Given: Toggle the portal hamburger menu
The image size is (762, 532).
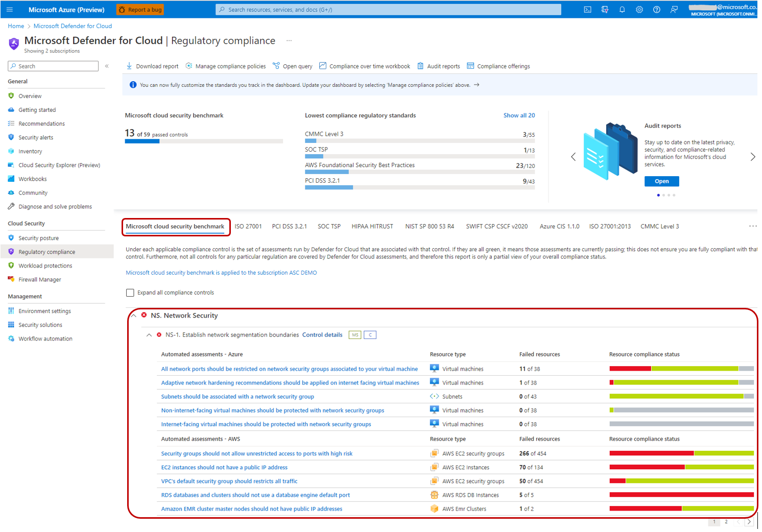Looking at the screenshot, I should click(9, 9).
